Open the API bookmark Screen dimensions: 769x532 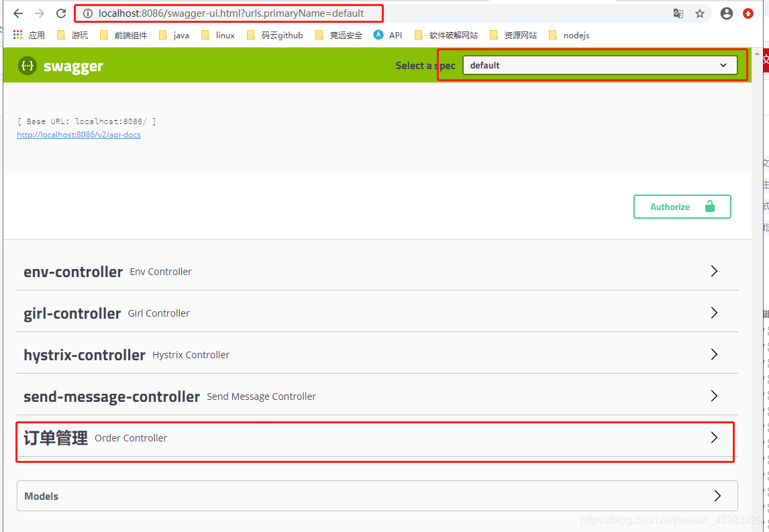coord(388,35)
